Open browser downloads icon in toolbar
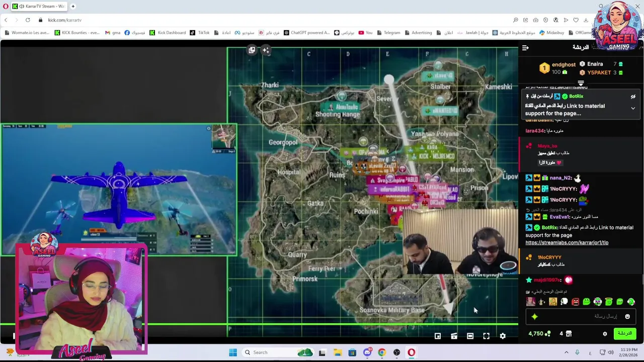 coord(586,20)
